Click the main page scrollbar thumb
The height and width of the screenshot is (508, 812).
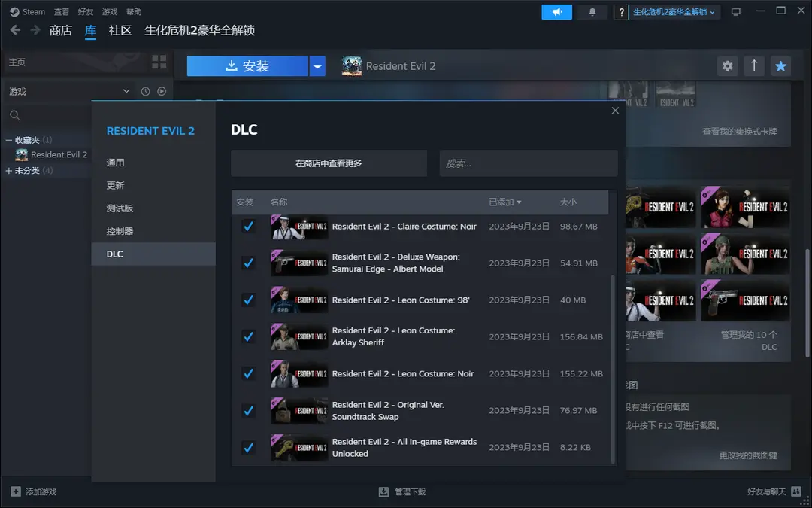[807, 303]
